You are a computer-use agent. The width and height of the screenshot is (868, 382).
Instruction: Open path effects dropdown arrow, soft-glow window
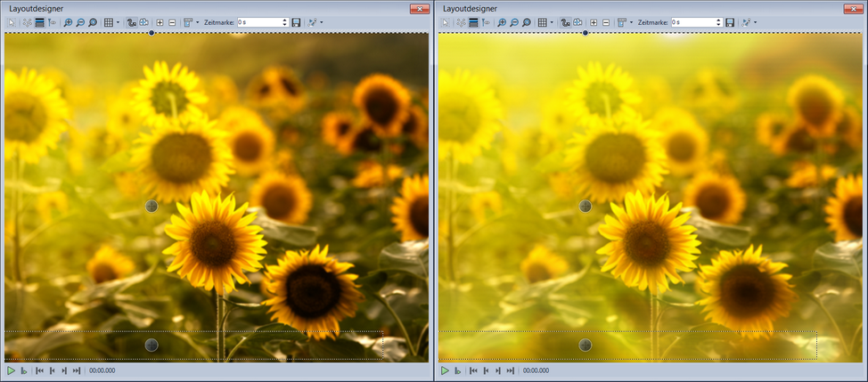(756, 22)
